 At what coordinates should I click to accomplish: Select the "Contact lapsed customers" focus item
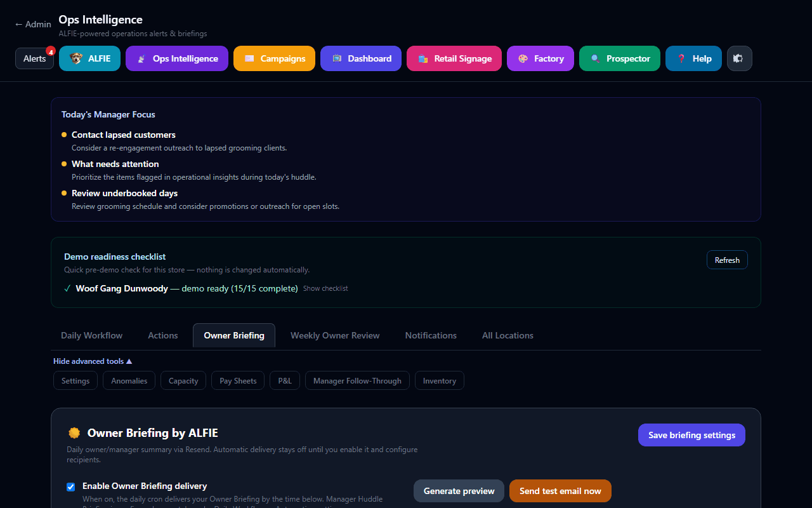click(123, 135)
